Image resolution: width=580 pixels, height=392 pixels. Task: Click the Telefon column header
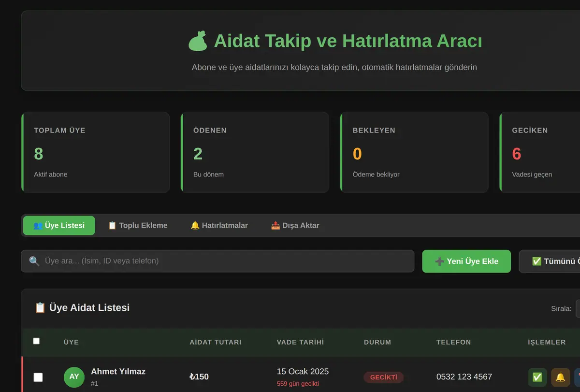[x=453, y=342]
